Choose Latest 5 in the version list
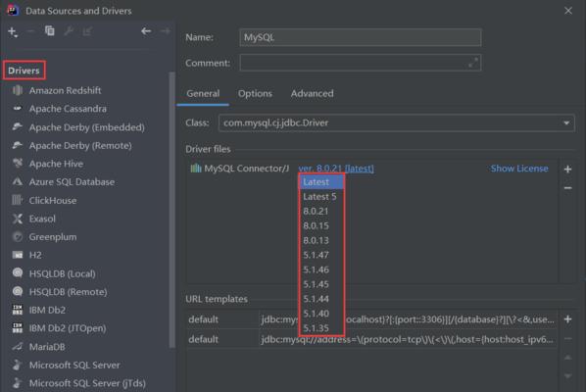This screenshot has width=586, height=392. click(321, 197)
